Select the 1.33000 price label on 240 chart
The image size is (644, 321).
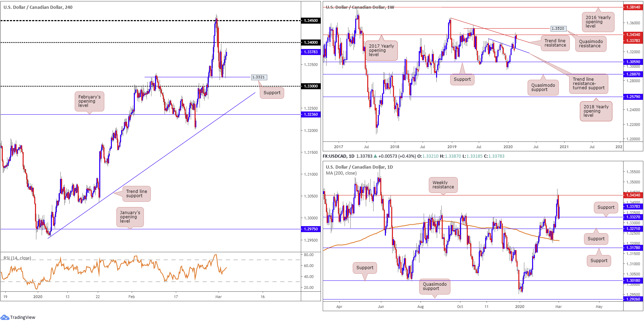click(x=311, y=86)
